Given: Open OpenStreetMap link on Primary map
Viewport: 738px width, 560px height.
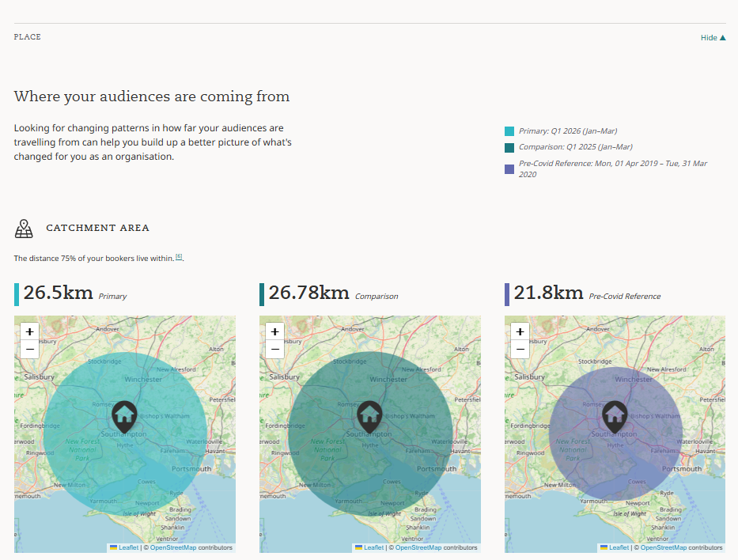Looking at the screenshot, I should [173, 548].
